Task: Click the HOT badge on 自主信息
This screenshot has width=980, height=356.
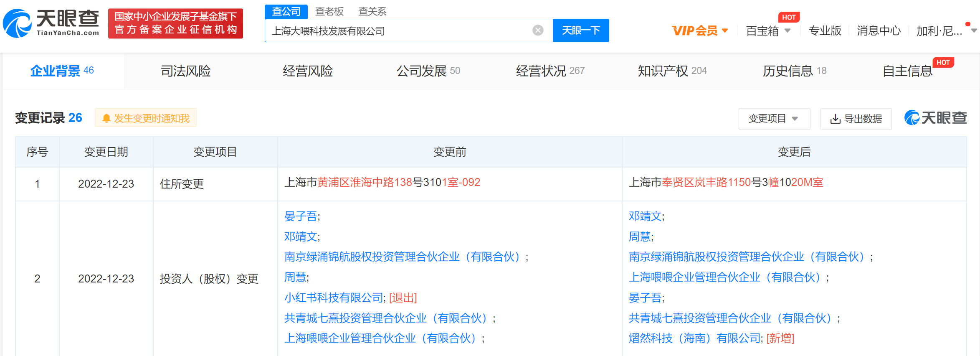Action: click(x=942, y=63)
